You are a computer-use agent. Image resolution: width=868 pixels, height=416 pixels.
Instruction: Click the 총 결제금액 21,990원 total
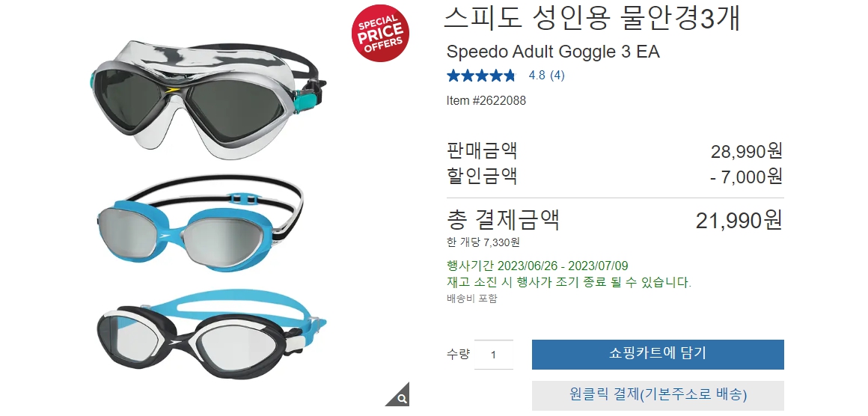click(x=738, y=220)
